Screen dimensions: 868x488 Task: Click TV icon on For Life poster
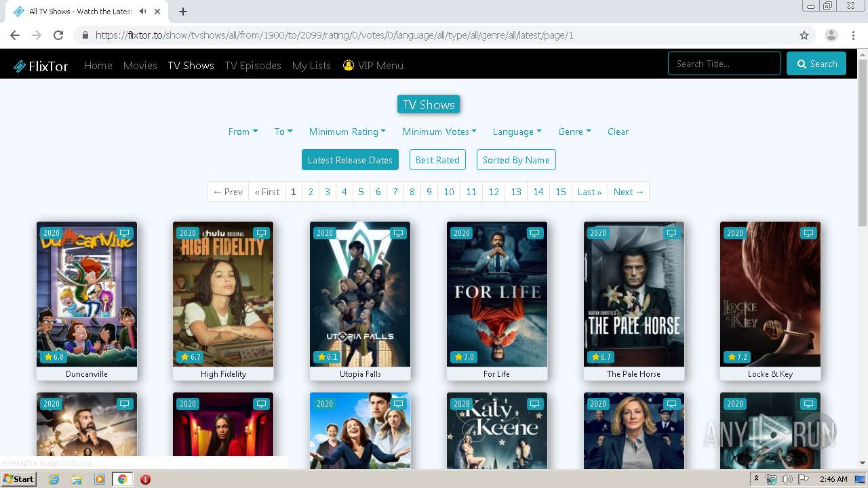[535, 233]
